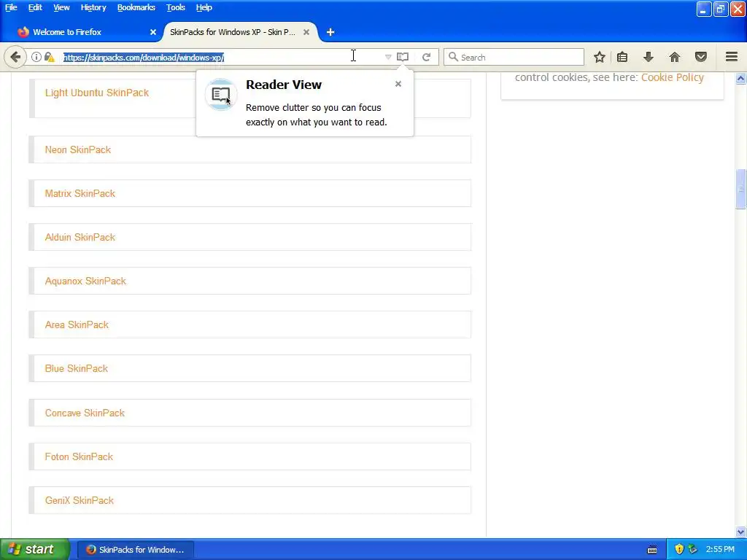Bookmark this page with the star icon
The height and width of the screenshot is (560, 747).
click(x=600, y=57)
